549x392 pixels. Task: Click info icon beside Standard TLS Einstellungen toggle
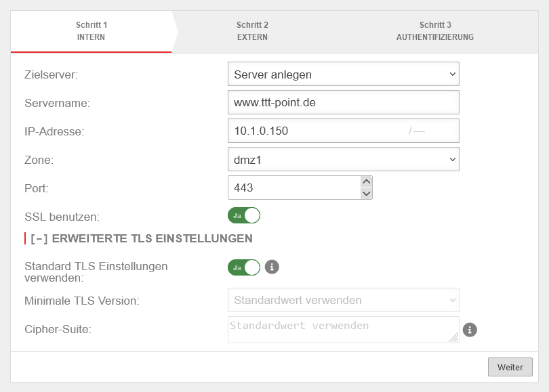(272, 267)
